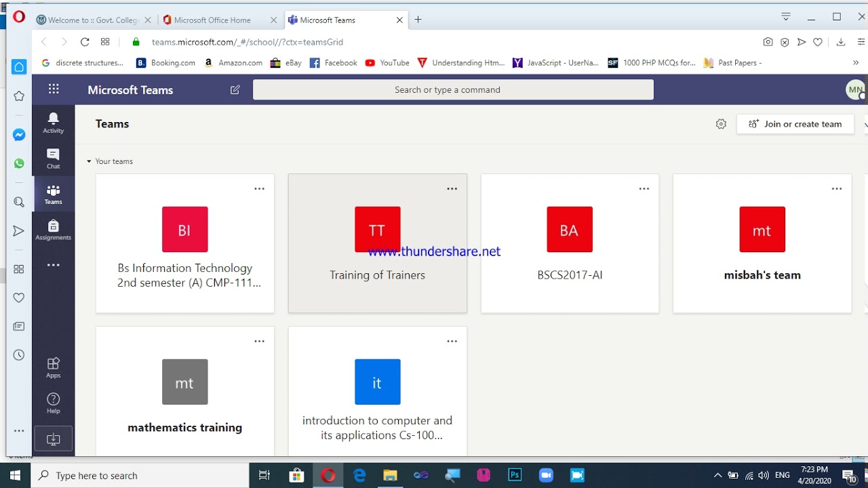Open more options for Training of Trainers team
This screenshot has width=868, height=488.
point(452,189)
